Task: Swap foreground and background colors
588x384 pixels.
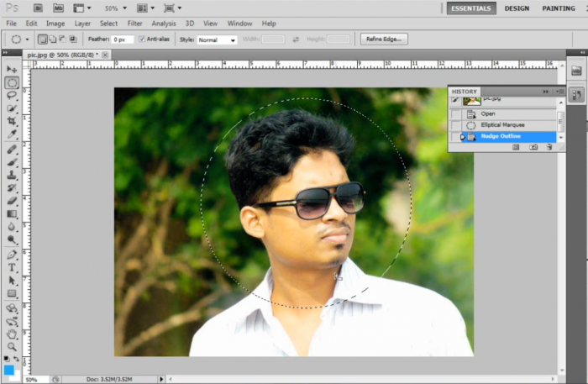Action: point(17,359)
